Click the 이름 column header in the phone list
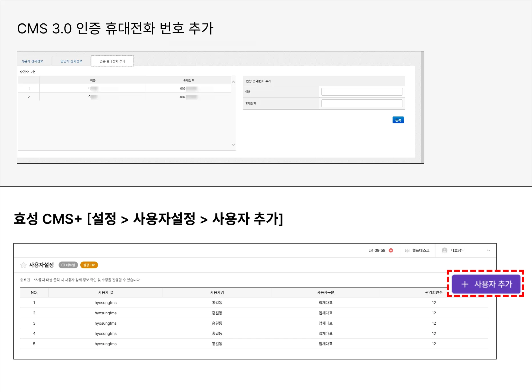Image resolution: width=532 pixels, height=392 pixels. [x=93, y=80]
